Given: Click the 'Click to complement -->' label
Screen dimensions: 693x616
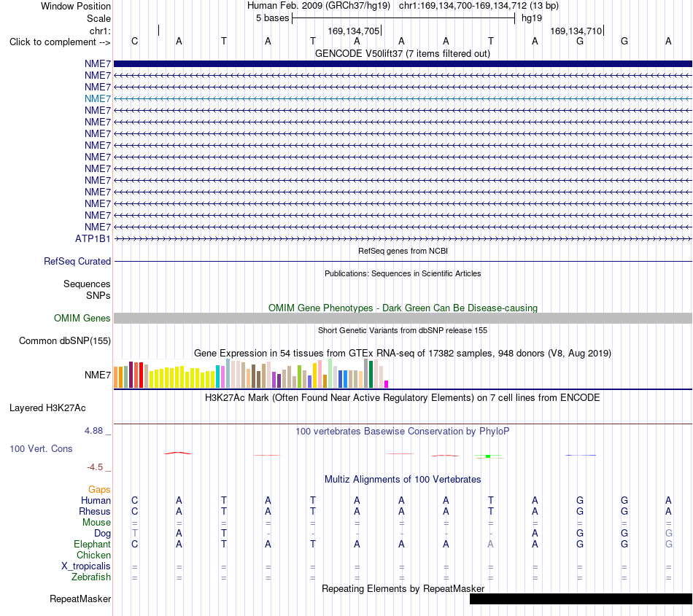Looking at the screenshot, I should [x=60, y=42].
